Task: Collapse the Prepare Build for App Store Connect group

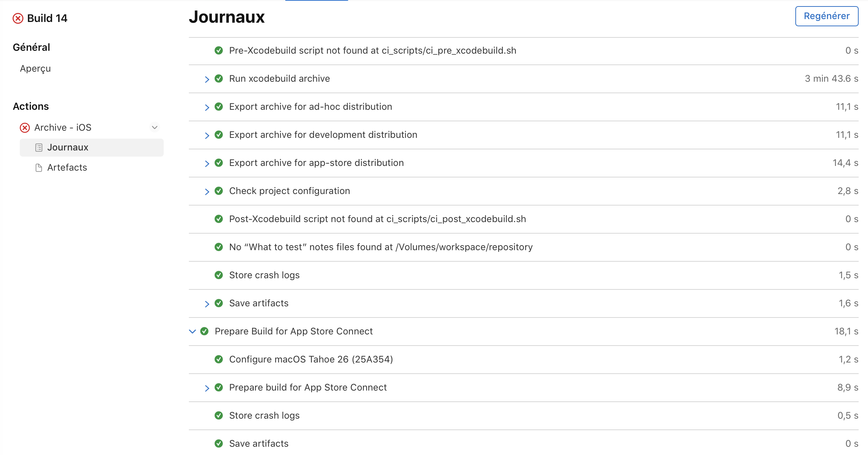Action: (192, 331)
